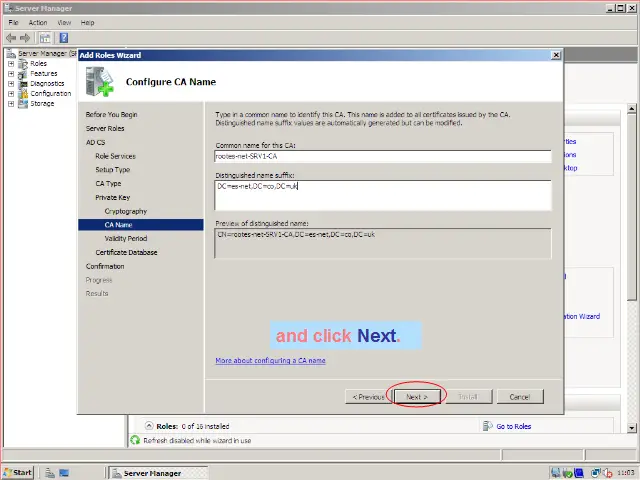Image resolution: width=640 pixels, height=480 pixels.
Task: Click the Go to Roles icon
Action: point(487,426)
